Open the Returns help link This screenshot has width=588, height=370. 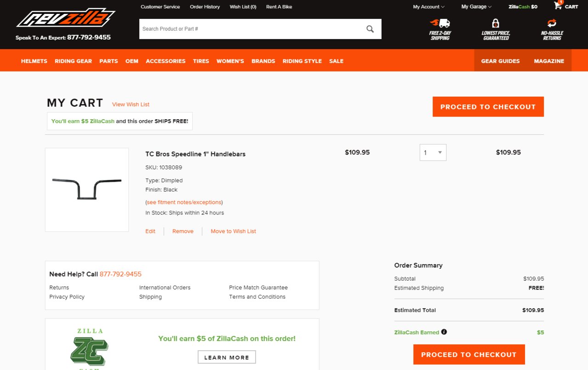click(x=59, y=288)
